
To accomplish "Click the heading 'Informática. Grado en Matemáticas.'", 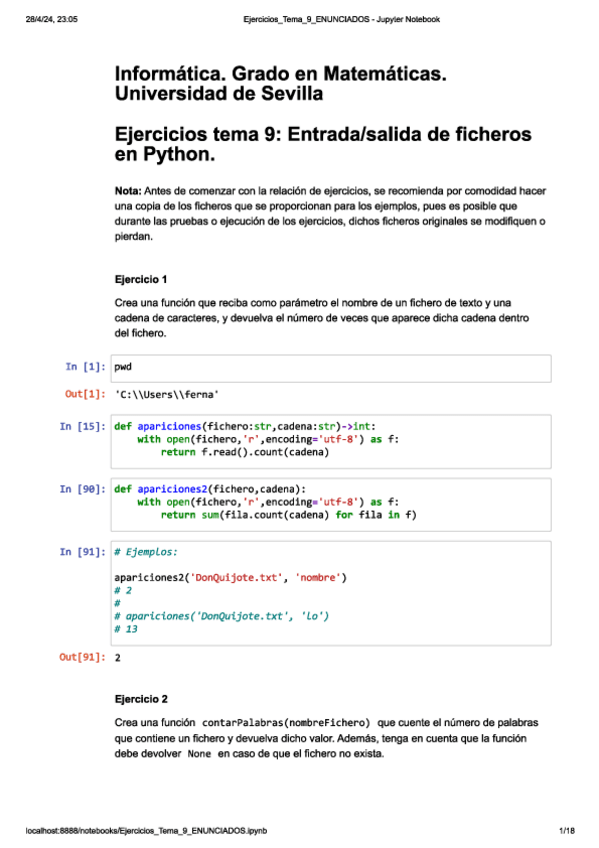I will 281,74.
